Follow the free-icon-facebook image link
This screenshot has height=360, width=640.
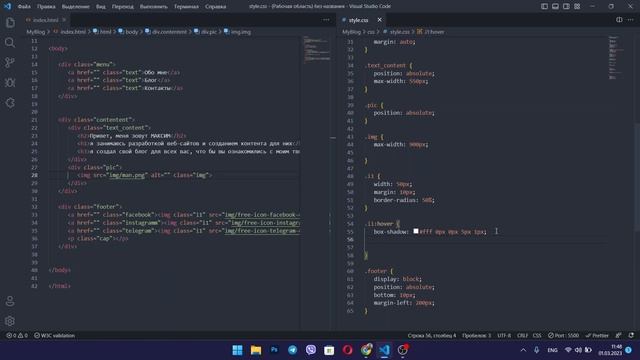(x=262, y=215)
